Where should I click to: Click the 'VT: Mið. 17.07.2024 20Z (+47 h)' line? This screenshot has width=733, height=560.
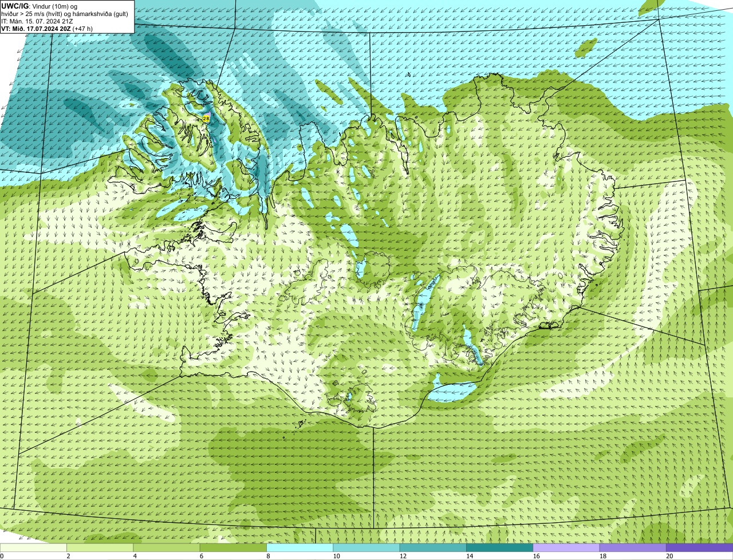(47, 29)
